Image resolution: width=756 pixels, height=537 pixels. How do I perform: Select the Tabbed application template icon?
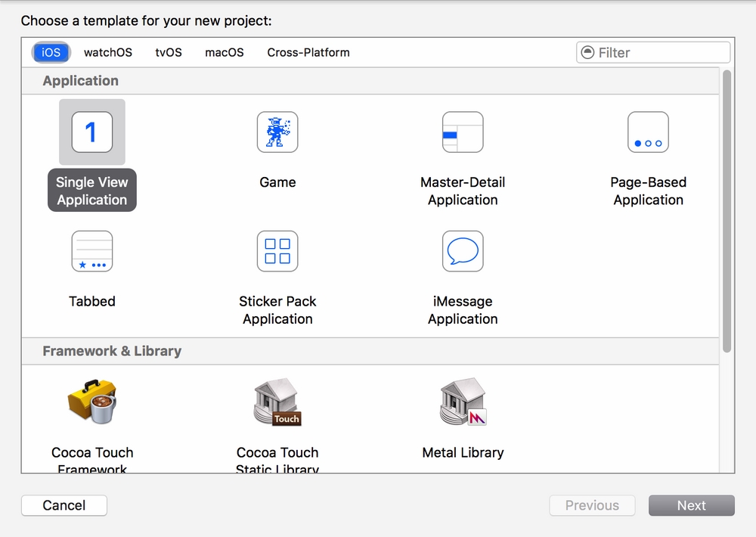(91, 251)
